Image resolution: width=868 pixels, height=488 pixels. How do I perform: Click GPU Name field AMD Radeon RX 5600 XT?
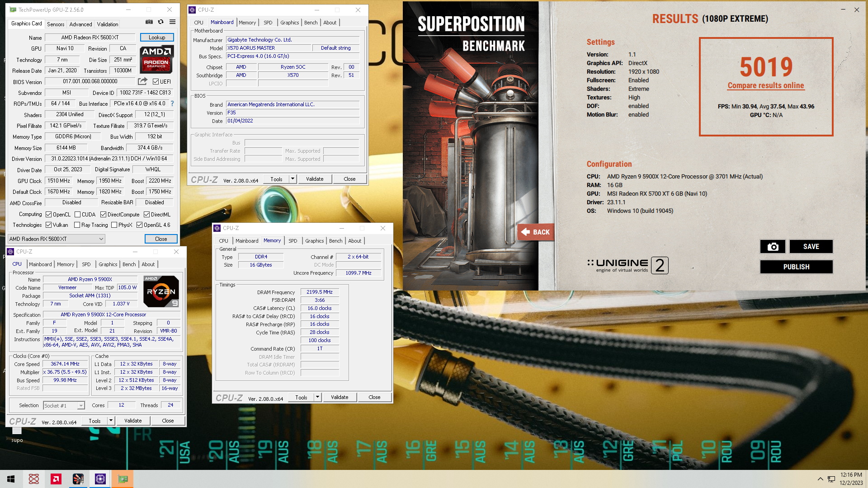tap(90, 38)
